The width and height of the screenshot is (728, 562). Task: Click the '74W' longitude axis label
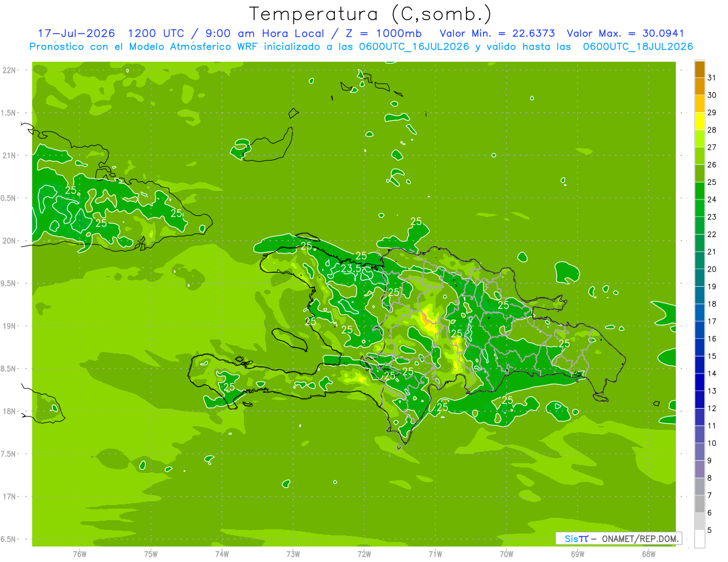point(221,554)
